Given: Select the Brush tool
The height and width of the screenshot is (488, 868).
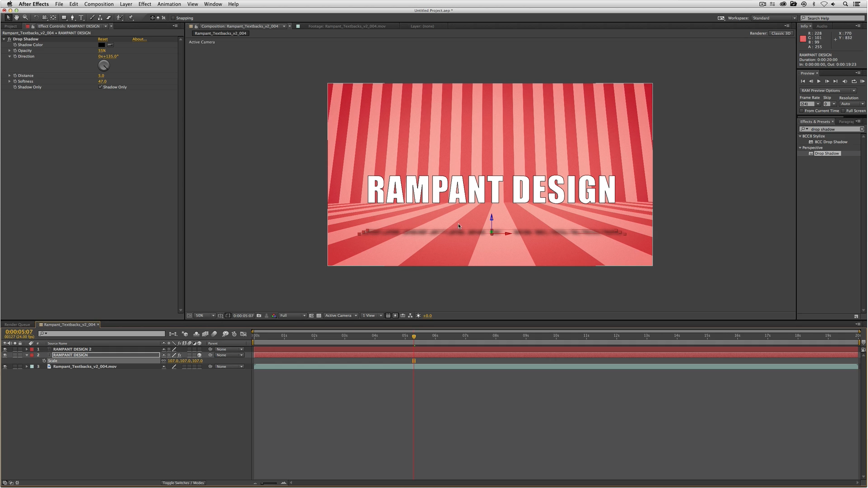Looking at the screenshot, I should (x=92, y=18).
